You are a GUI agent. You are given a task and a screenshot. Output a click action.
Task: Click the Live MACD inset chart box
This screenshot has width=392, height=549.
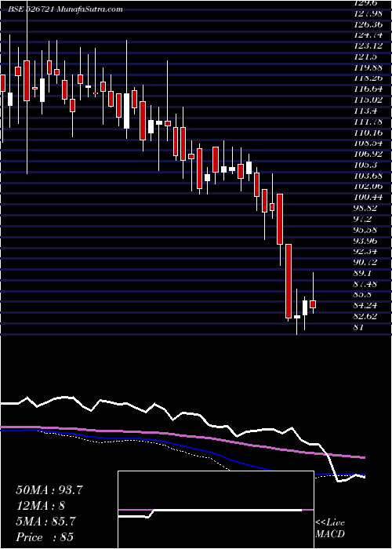tap(216, 510)
